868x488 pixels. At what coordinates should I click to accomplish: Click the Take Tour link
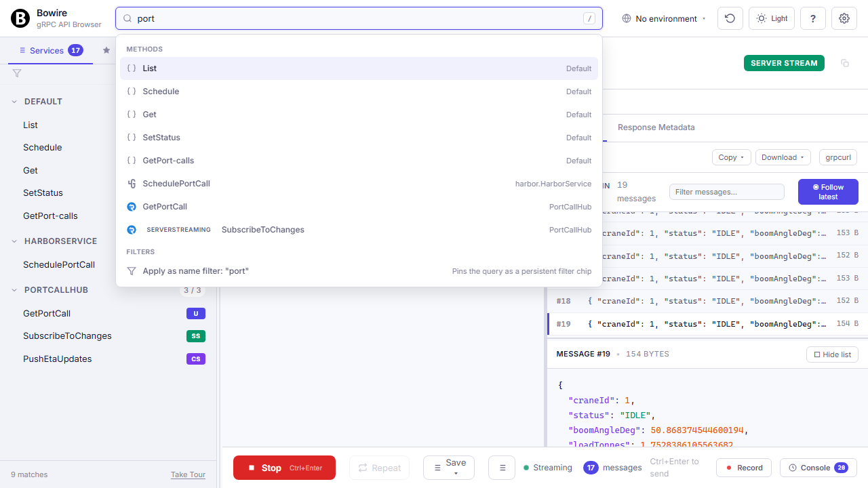[x=188, y=474]
